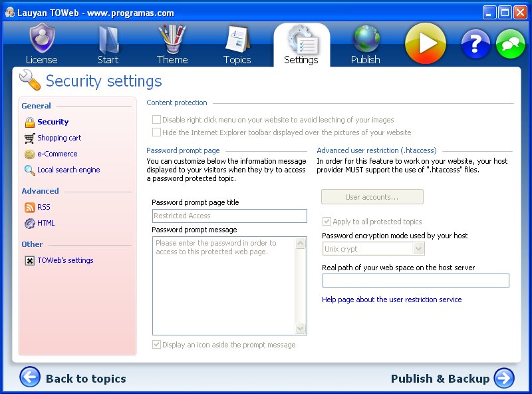Switch to the Start tab label
This screenshot has width=532, height=394.
pyautogui.click(x=108, y=60)
